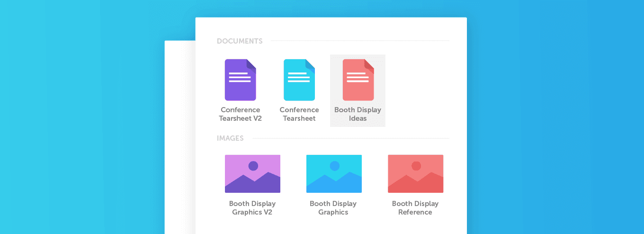644x234 pixels.
Task: Click the IMAGES section heading
Action: tap(230, 138)
